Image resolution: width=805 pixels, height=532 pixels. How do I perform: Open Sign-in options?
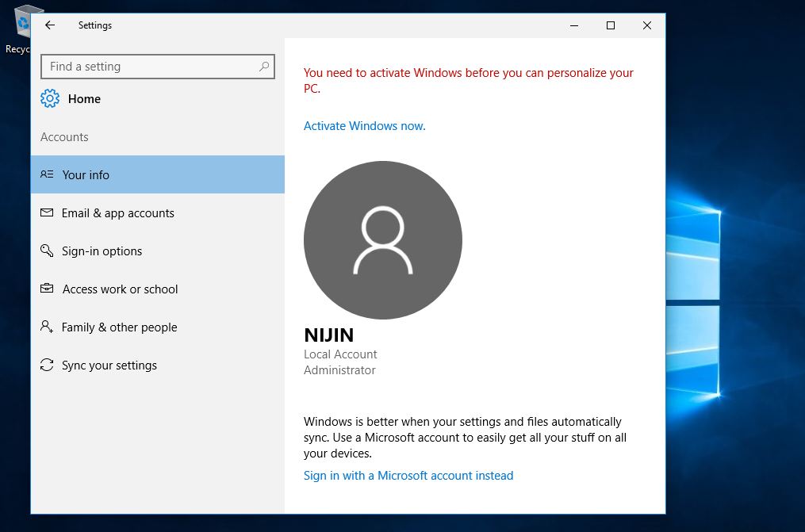pos(158,251)
